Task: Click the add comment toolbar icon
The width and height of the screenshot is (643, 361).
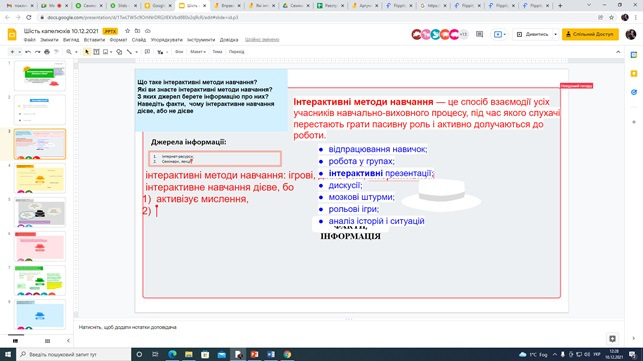Action: click(147, 52)
